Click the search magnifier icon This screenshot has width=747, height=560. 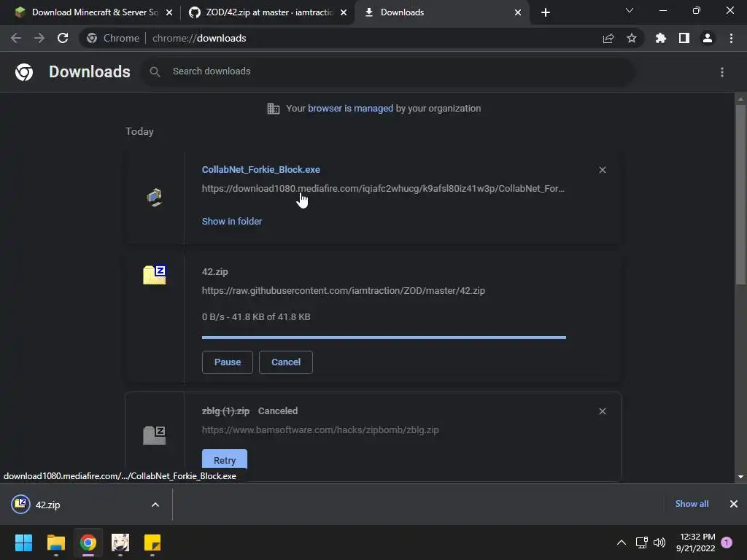click(x=155, y=71)
